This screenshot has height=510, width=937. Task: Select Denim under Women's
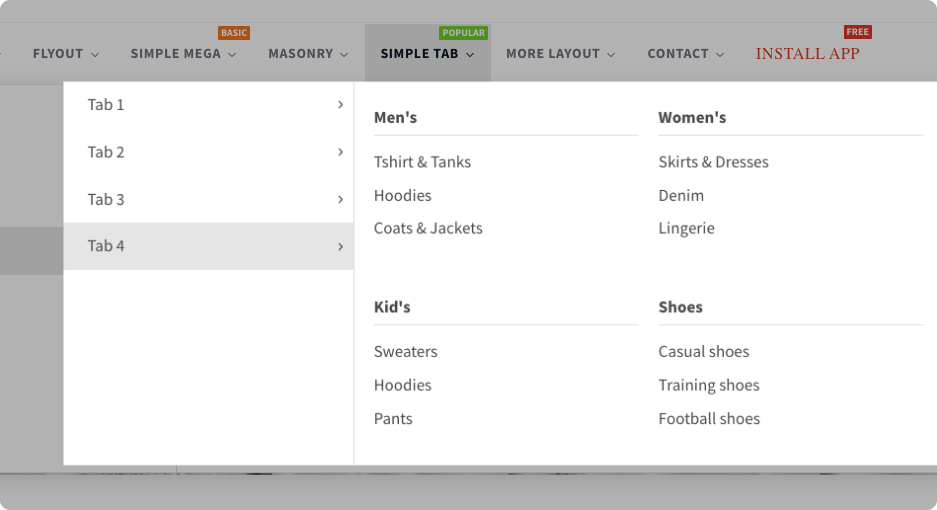pyautogui.click(x=681, y=195)
